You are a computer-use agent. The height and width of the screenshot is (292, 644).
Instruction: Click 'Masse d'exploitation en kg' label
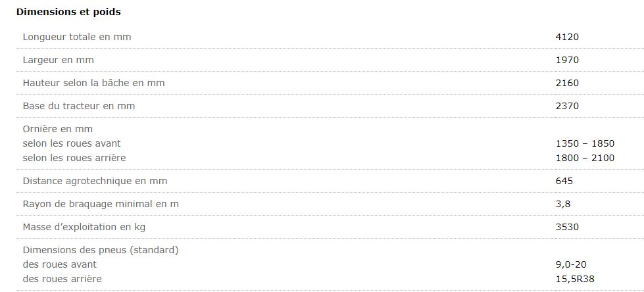tap(84, 227)
